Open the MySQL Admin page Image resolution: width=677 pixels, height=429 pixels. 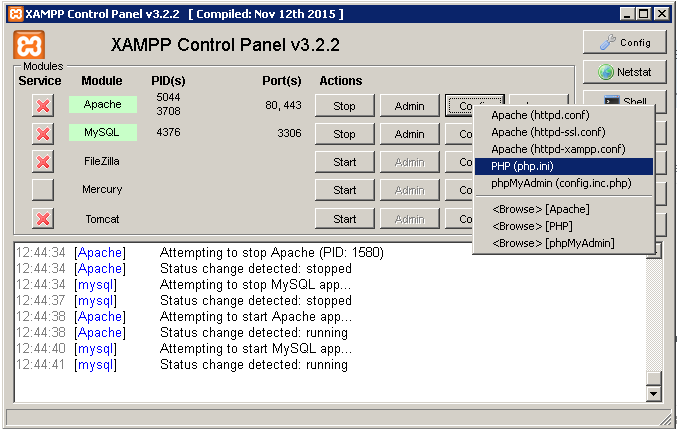click(x=409, y=134)
